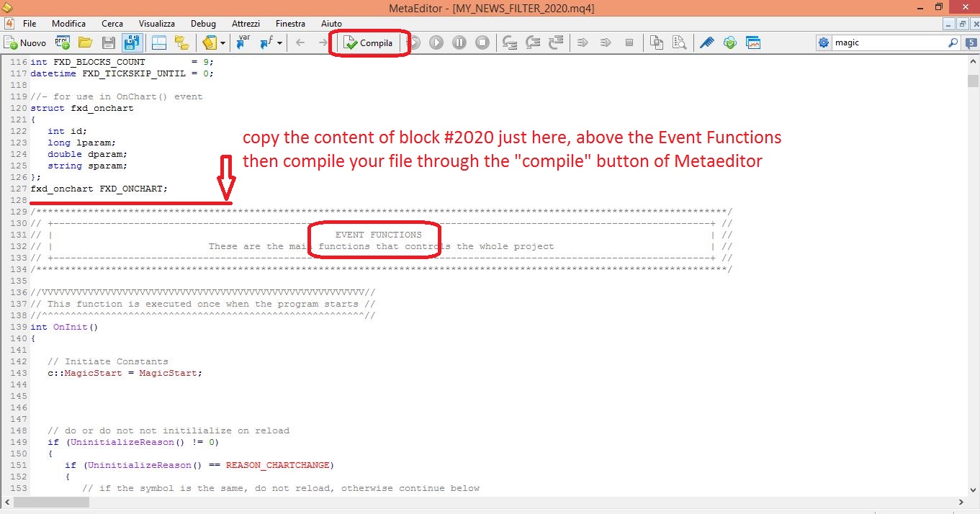Open the Debug menu

tap(203, 24)
